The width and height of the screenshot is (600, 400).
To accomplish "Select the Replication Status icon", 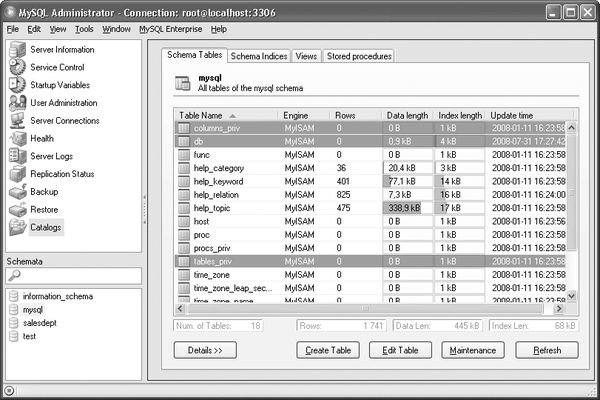I will [17, 174].
